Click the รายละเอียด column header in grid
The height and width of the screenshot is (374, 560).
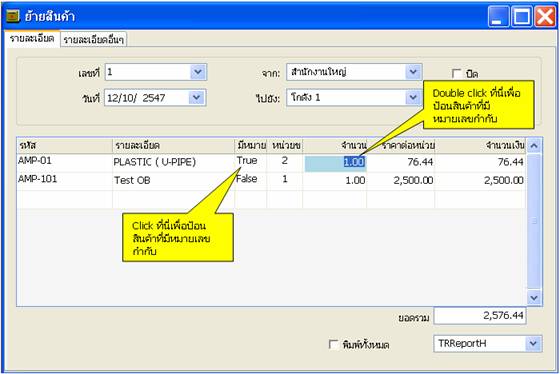[174, 146]
